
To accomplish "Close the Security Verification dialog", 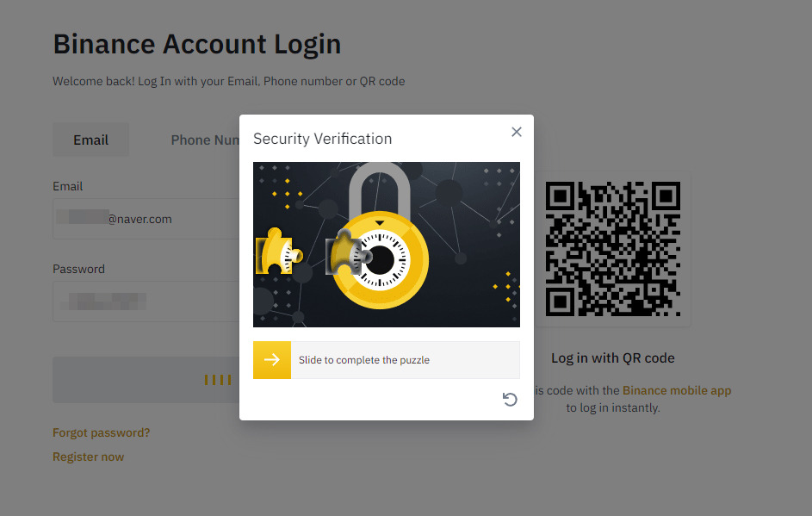I will [517, 132].
